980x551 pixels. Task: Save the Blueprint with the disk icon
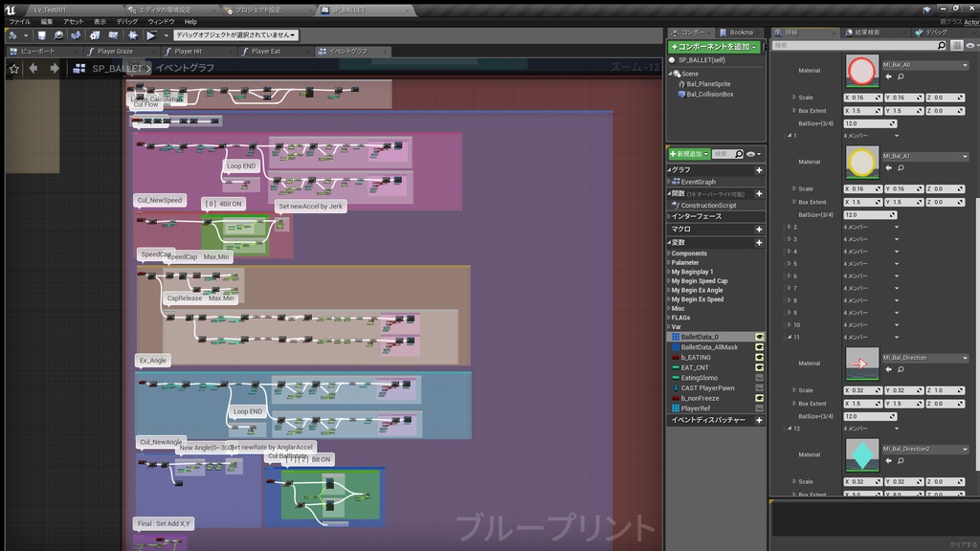pos(41,34)
